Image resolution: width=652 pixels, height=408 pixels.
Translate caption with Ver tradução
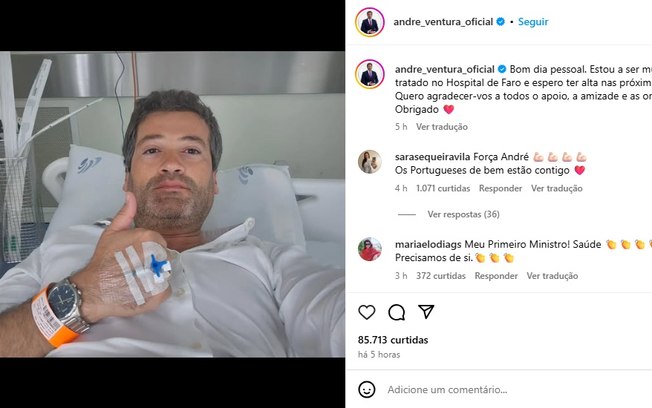442,127
